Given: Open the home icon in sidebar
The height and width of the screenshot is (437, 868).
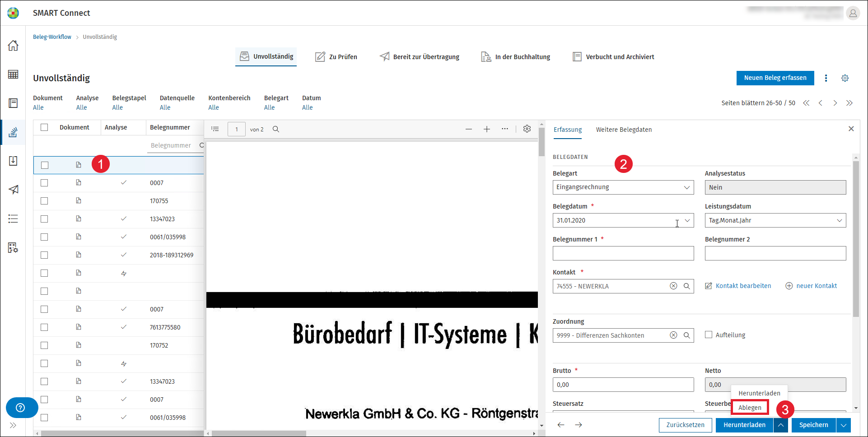Looking at the screenshot, I should [x=13, y=46].
